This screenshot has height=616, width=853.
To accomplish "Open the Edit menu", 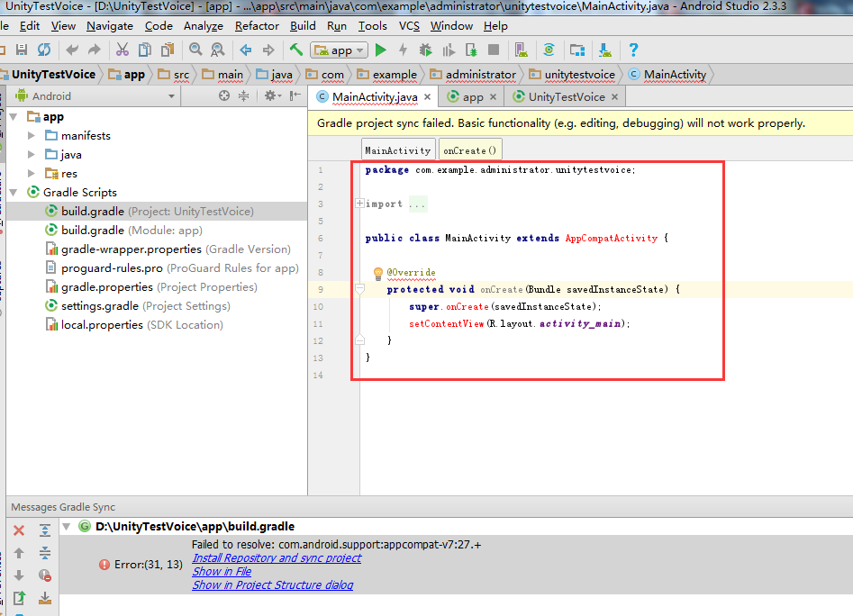I will tap(30, 25).
